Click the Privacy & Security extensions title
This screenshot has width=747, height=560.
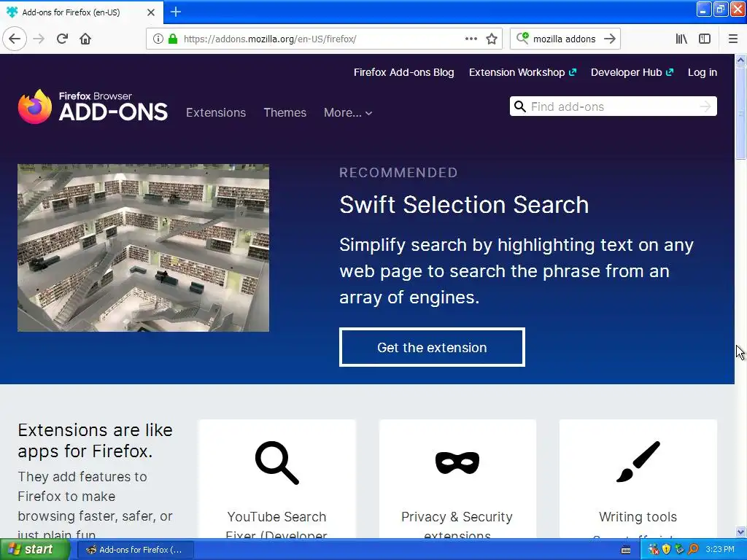pos(457,526)
